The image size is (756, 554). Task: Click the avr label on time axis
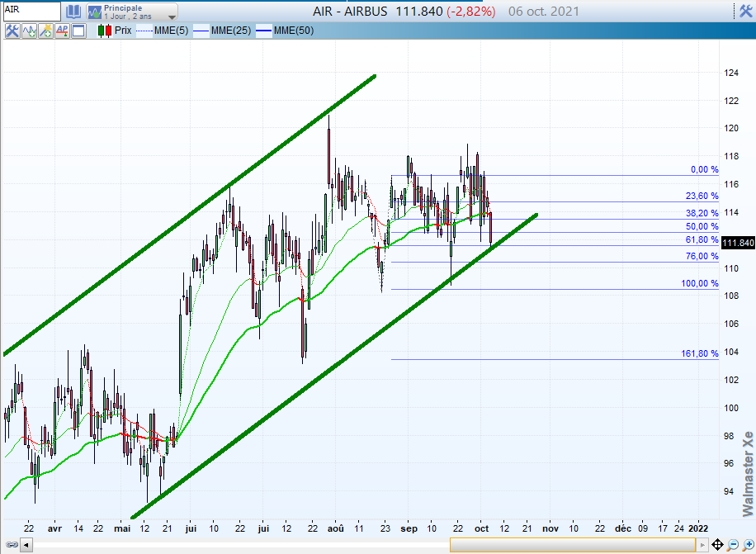tap(55, 528)
